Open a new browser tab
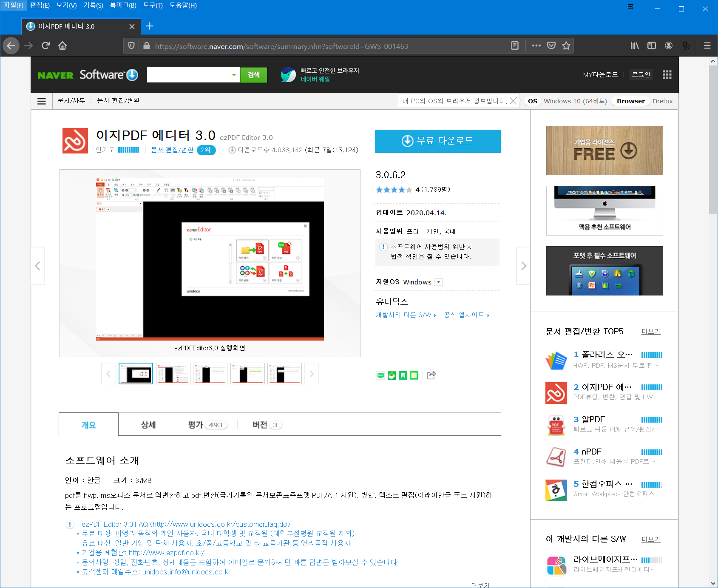The image size is (718, 588). click(x=150, y=26)
